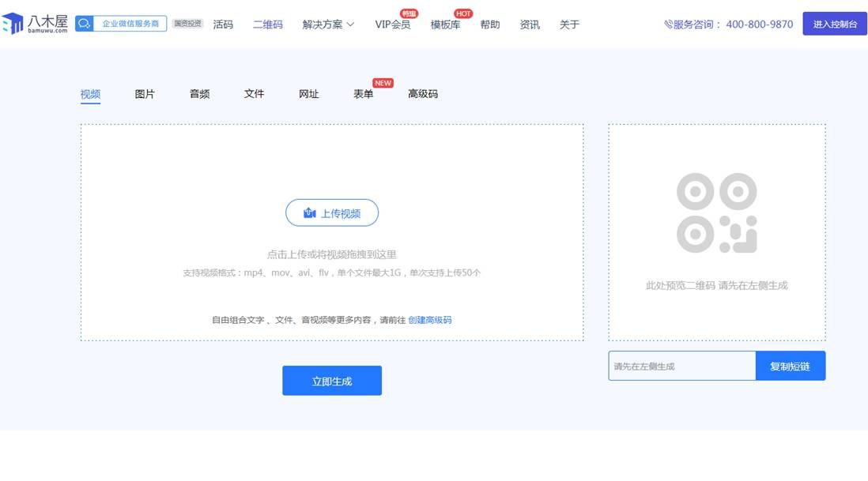The image size is (868, 481).
Task: Switch to the 音频 tab
Action: coord(199,94)
